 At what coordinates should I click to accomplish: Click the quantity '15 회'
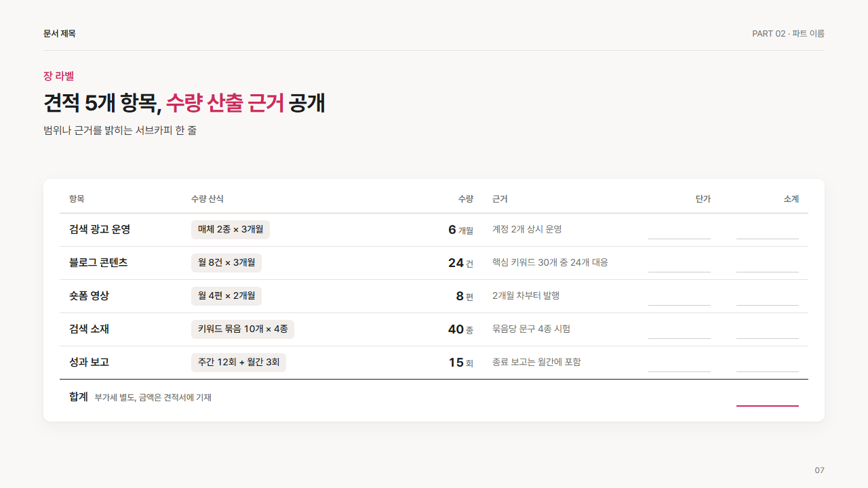[x=460, y=363]
